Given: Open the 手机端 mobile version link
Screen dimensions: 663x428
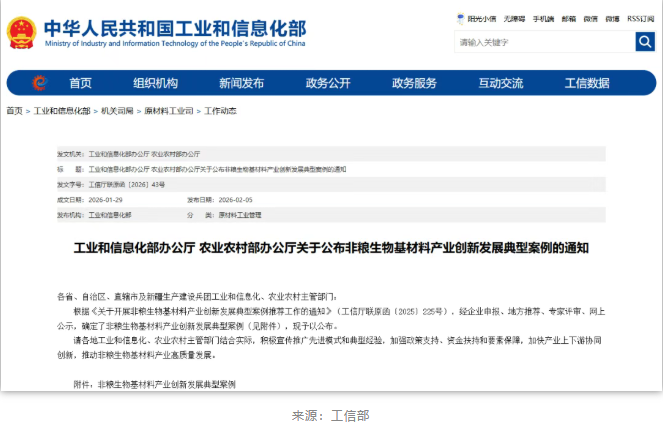Looking at the screenshot, I should (x=543, y=18).
